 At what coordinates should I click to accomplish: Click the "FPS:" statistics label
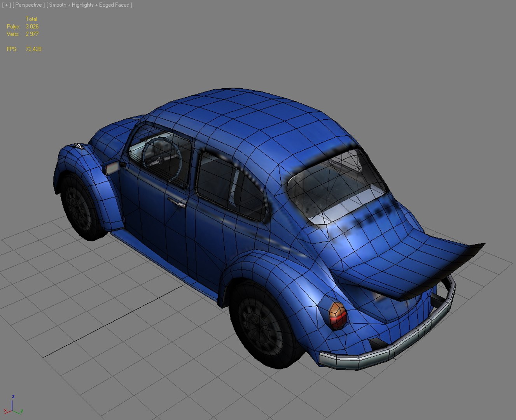12,49
